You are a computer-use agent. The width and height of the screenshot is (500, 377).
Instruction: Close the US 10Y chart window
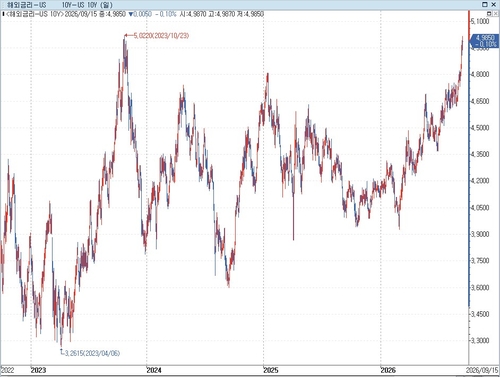(x=494, y=4)
